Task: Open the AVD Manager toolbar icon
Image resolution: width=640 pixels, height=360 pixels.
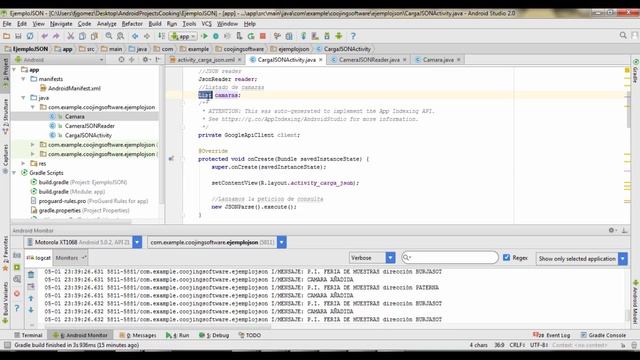Action: (315, 36)
